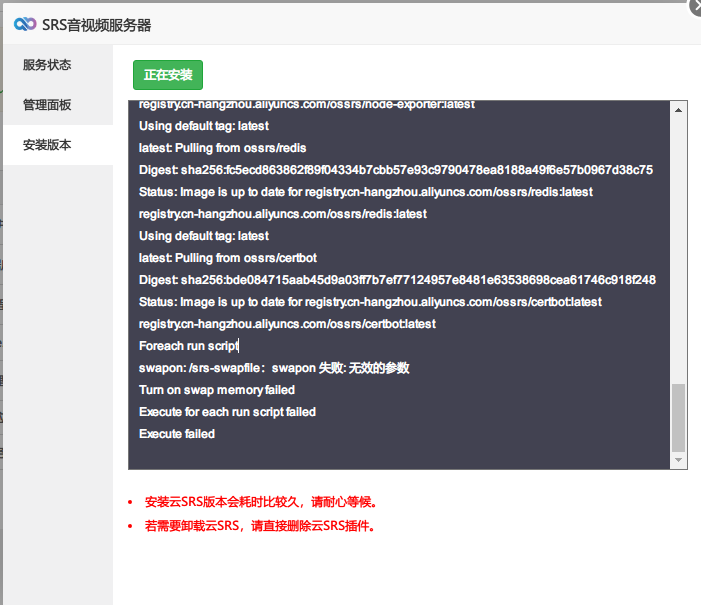Click the 'Foreach run script' log line
Image resolution: width=701 pixels, height=605 pixels.
189,346
